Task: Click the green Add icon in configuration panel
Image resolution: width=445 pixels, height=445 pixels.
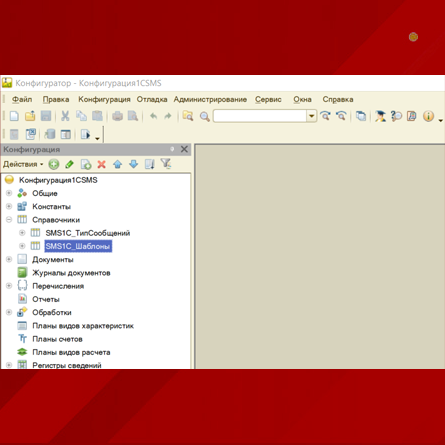Action: [54, 164]
